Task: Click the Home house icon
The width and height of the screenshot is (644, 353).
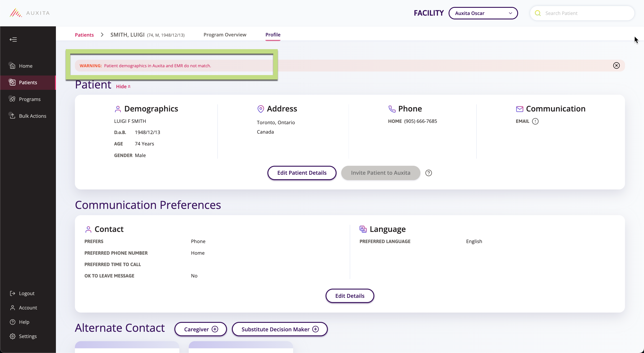Action: (x=13, y=66)
